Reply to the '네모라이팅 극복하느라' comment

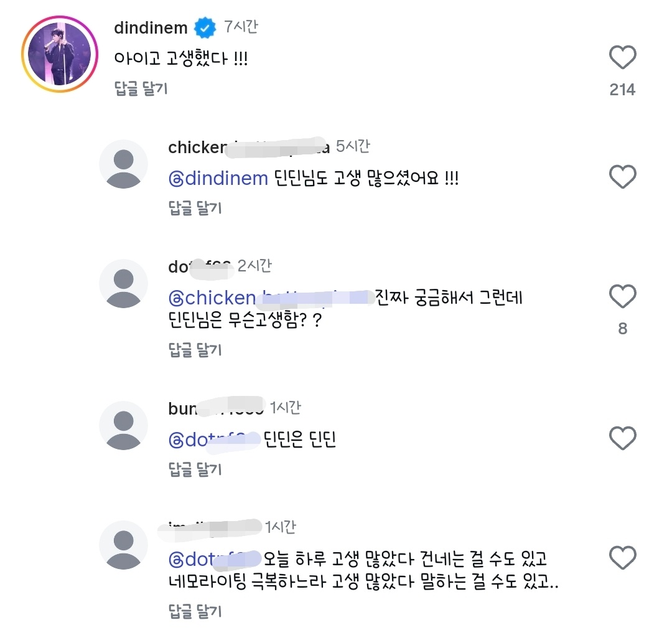pos(195,612)
